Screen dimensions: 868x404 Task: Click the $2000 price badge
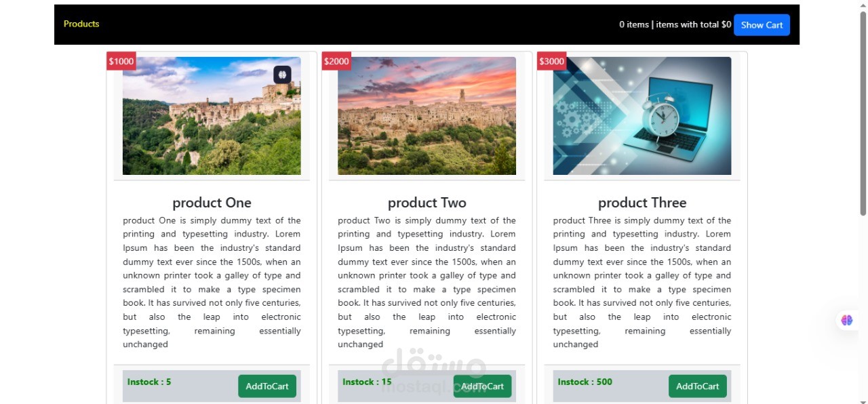click(336, 61)
